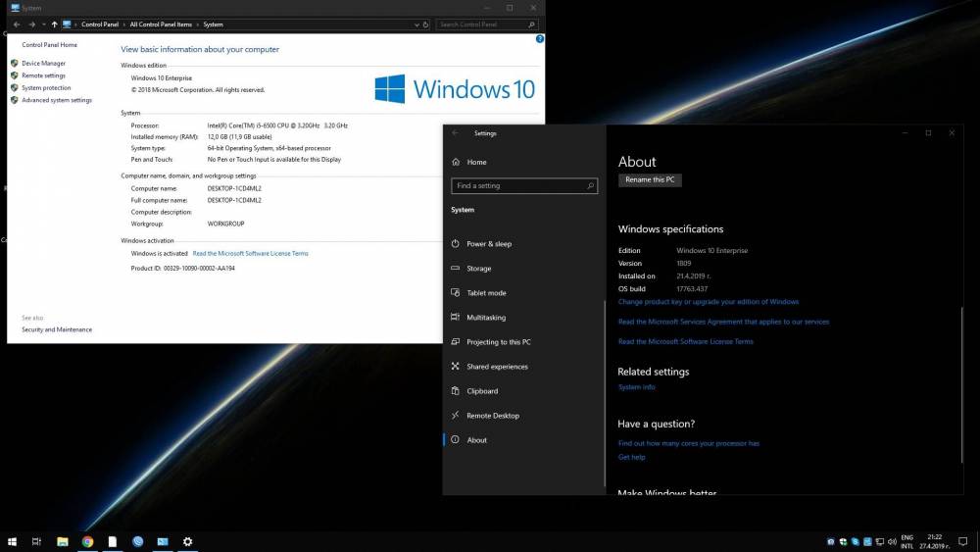Click the ENG INTL language indicator
Screen dimensions: 980x552
tap(906, 542)
